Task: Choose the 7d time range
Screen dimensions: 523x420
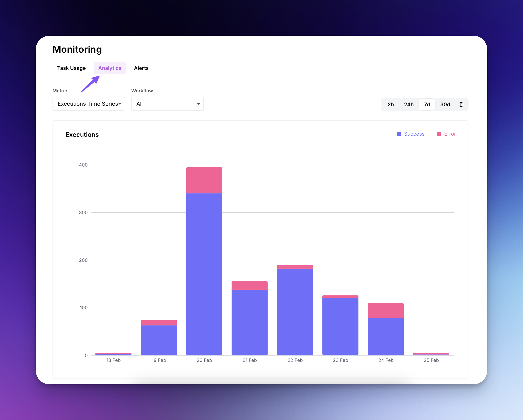Action: (x=427, y=105)
